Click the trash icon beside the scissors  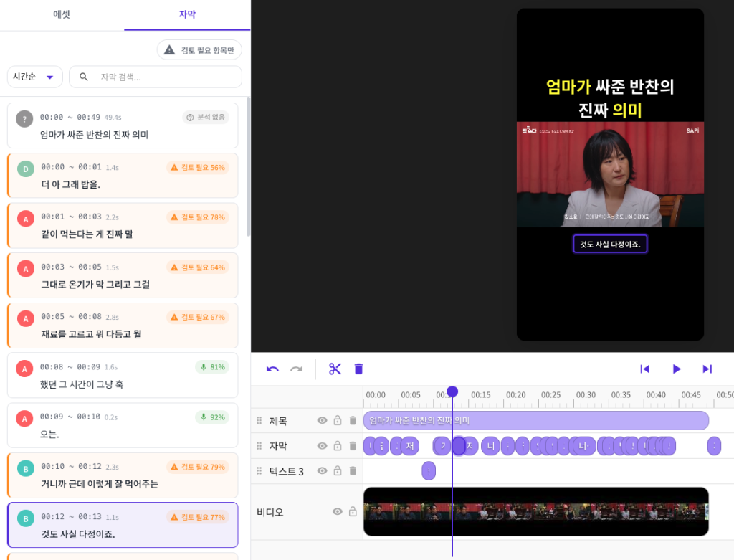[358, 369]
